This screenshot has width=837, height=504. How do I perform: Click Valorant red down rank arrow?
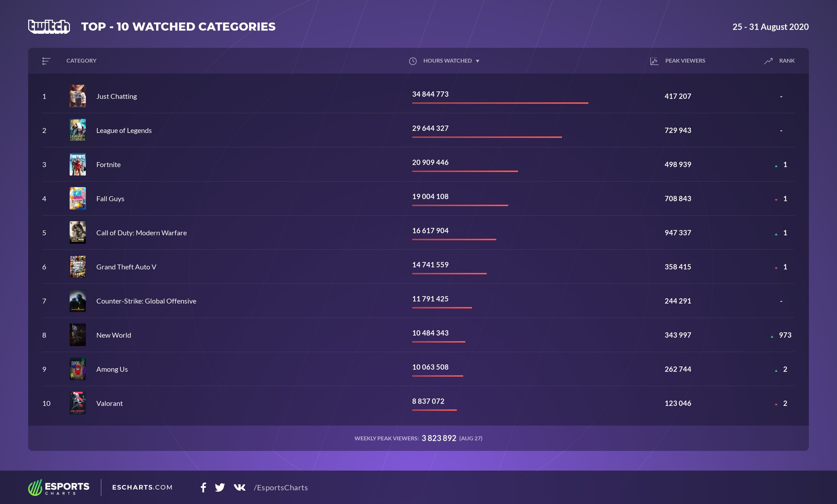(x=776, y=405)
